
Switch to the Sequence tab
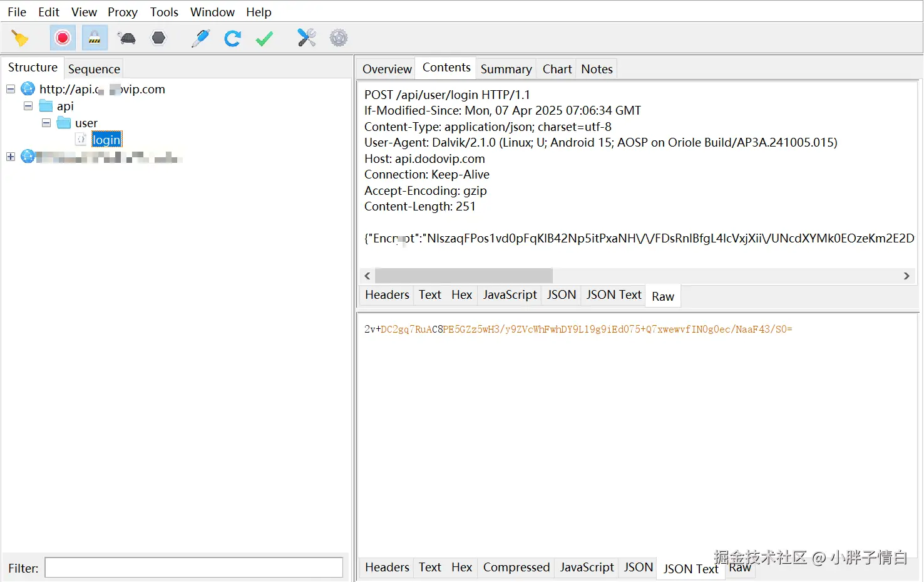click(x=94, y=69)
